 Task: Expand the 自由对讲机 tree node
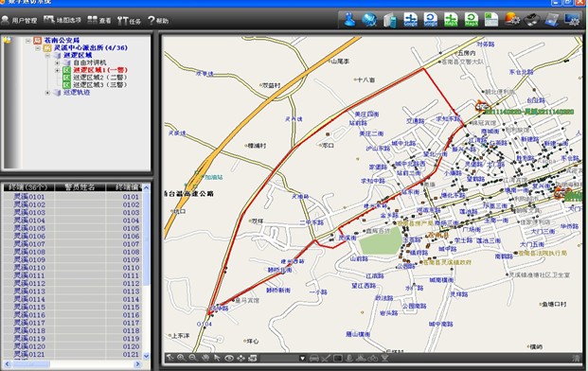[57, 63]
